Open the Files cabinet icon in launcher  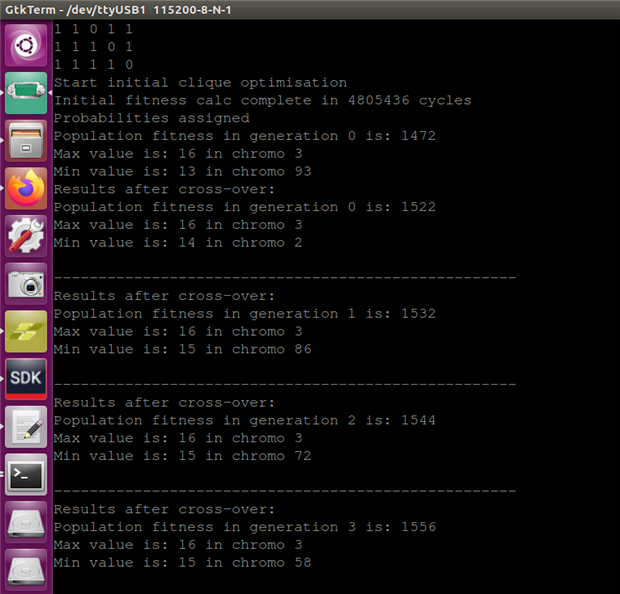point(26,141)
